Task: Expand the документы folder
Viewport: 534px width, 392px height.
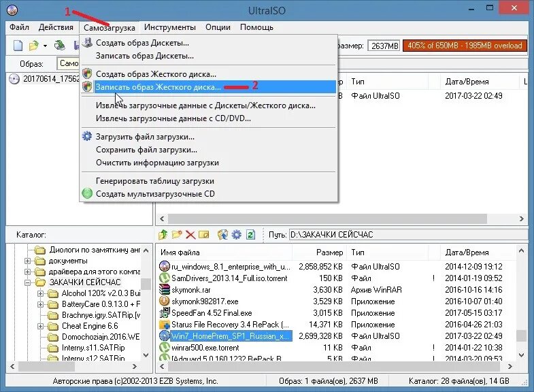Action: (x=28, y=261)
